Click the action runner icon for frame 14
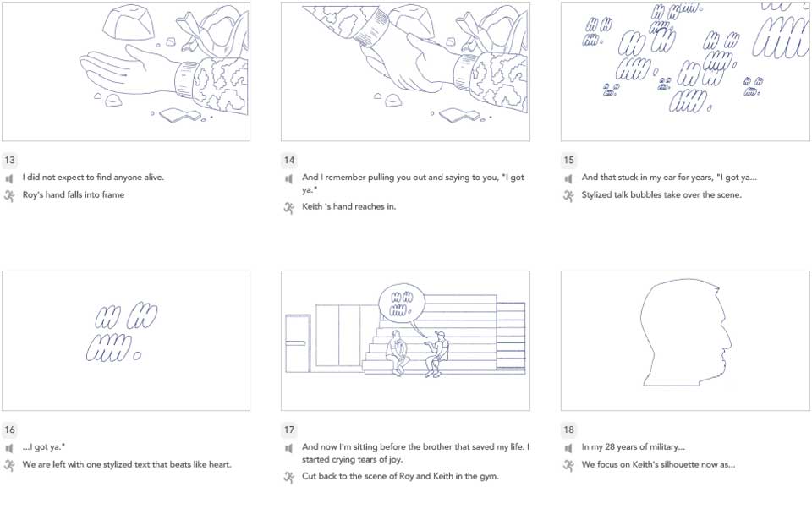Viewport: 812px width, 520px height. (289, 208)
